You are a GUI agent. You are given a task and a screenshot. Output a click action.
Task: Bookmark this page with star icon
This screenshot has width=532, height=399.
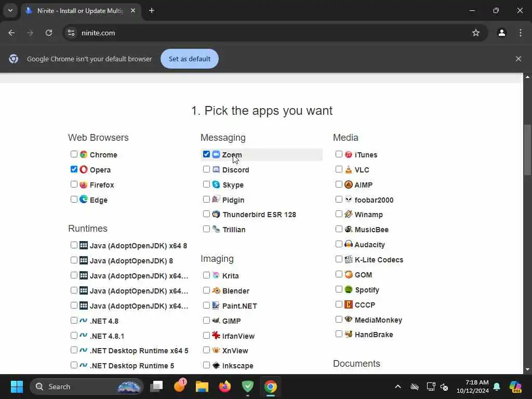pyautogui.click(x=476, y=33)
